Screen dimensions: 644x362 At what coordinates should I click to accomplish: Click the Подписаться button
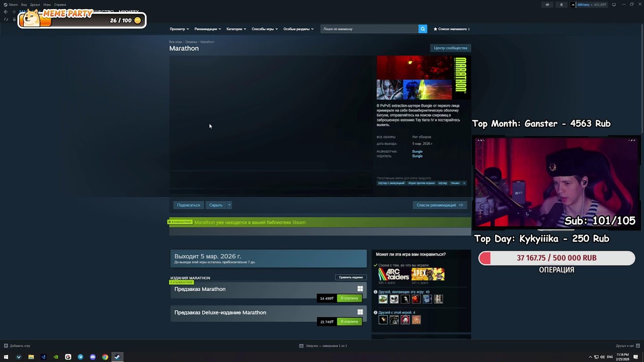pos(189,205)
